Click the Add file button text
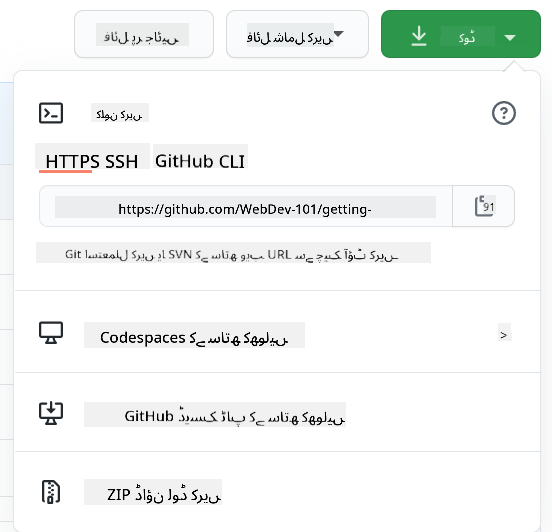The image size is (552, 532). pyautogui.click(x=290, y=37)
